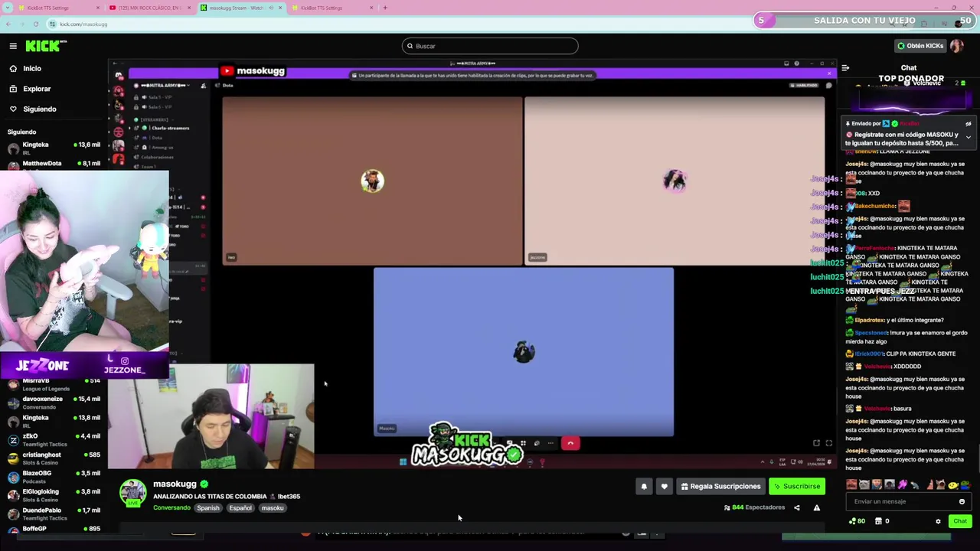Collapse the chat panel with the arrow icon

[845, 68]
